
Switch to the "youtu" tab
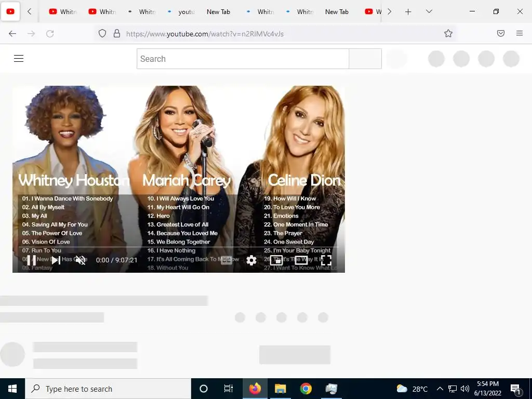point(181,11)
